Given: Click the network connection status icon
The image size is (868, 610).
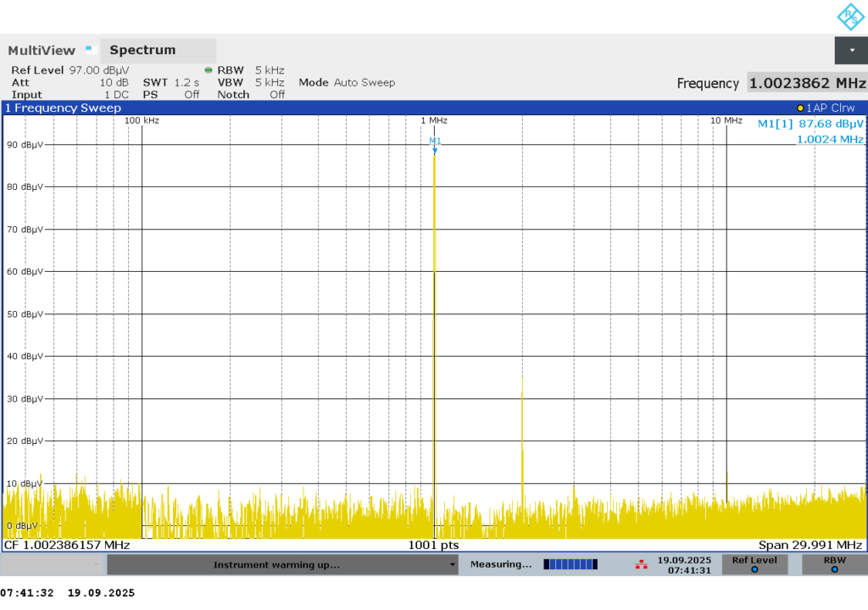Looking at the screenshot, I should tap(641, 564).
